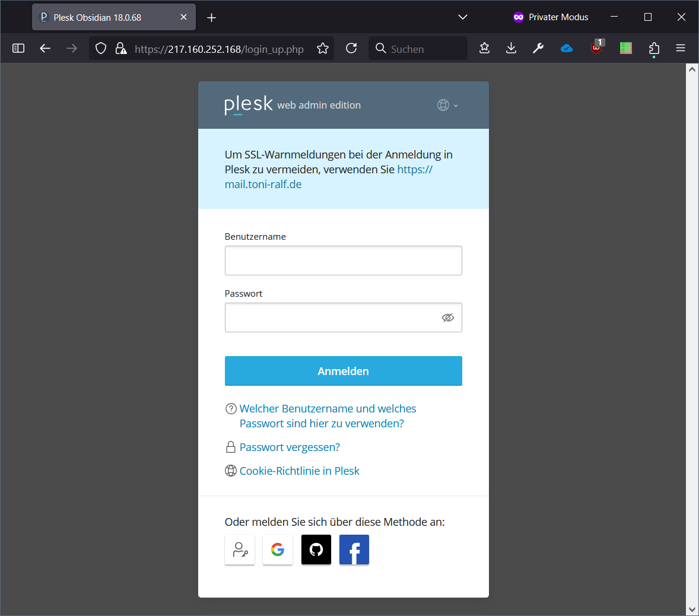The height and width of the screenshot is (616, 699).
Task: Select the Plesk Obsidian 18.0.68 tab
Action: tap(114, 17)
